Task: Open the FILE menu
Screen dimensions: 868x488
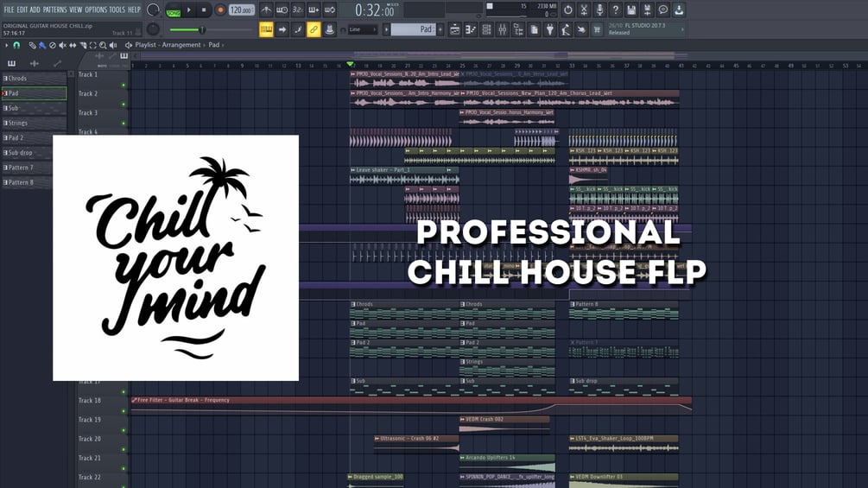Action: pyautogui.click(x=9, y=10)
